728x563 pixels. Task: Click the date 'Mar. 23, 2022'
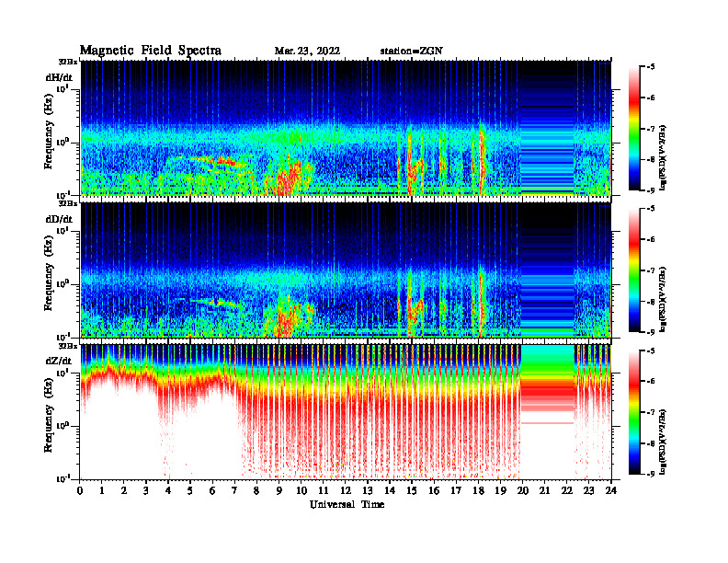[x=307, y=51]
